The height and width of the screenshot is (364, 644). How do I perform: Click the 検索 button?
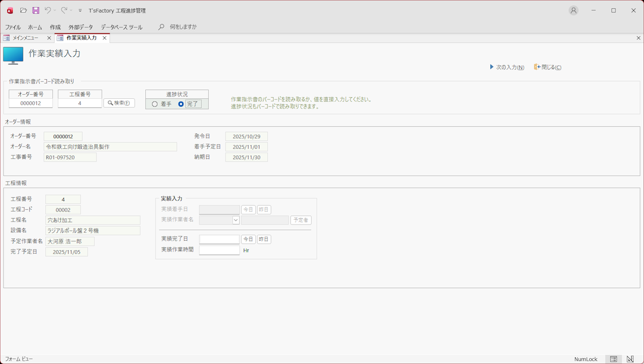coord(119,103)
